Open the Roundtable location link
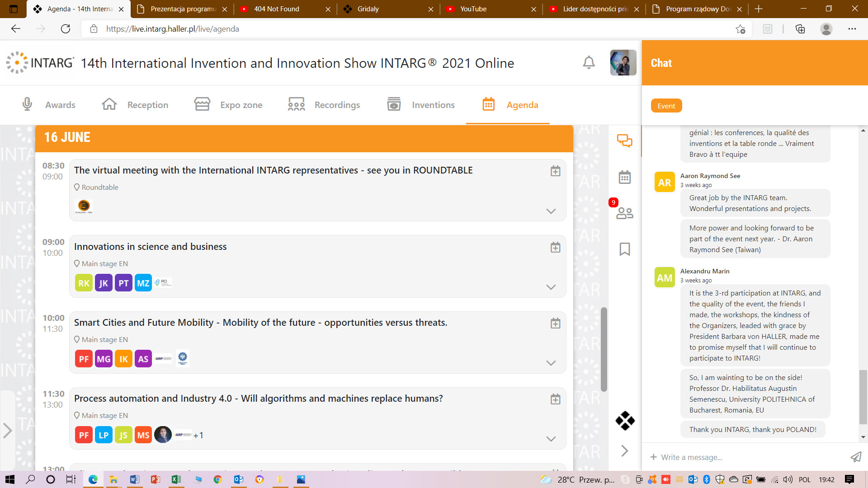Image resolution: width=868 pixels, height=488 pixels. 96,187
